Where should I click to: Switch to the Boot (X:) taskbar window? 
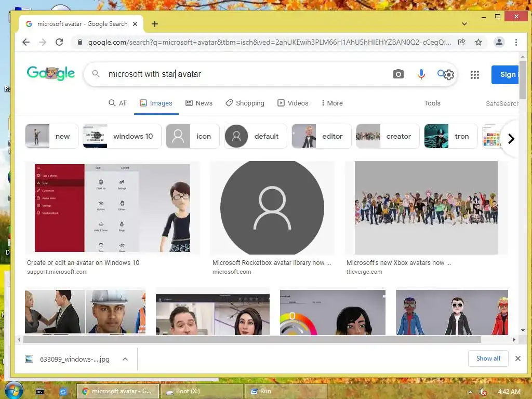202,391
